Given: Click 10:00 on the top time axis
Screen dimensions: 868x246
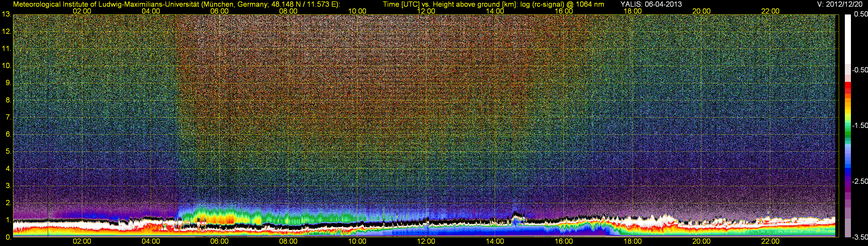Looking at the screenshot, I should (x=357, y=11).
